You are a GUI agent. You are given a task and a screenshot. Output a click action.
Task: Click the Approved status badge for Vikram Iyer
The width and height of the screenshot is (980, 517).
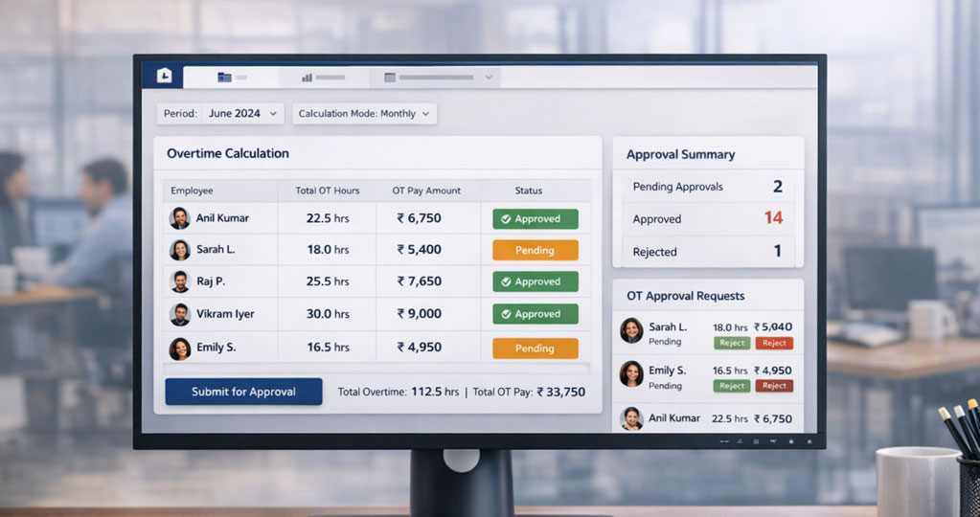click(535, 314)
